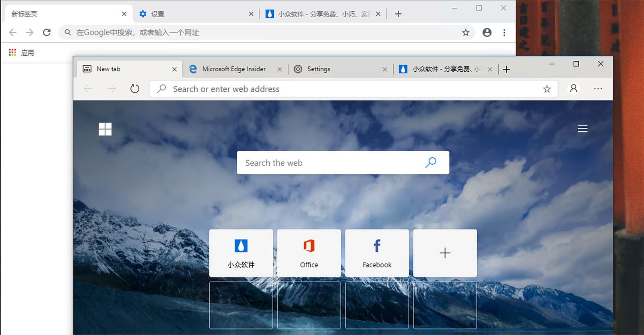Open the 应用 apps shortcut in Chrome

[22, 53]
